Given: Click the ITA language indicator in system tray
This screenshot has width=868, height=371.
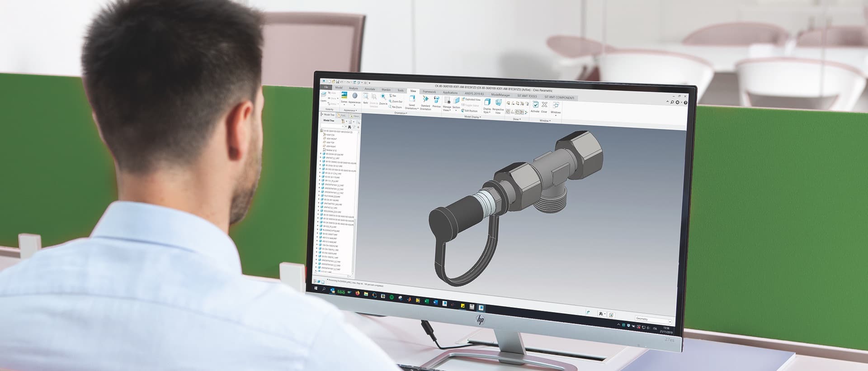Looking at the screenshot, I should (655, 328).
